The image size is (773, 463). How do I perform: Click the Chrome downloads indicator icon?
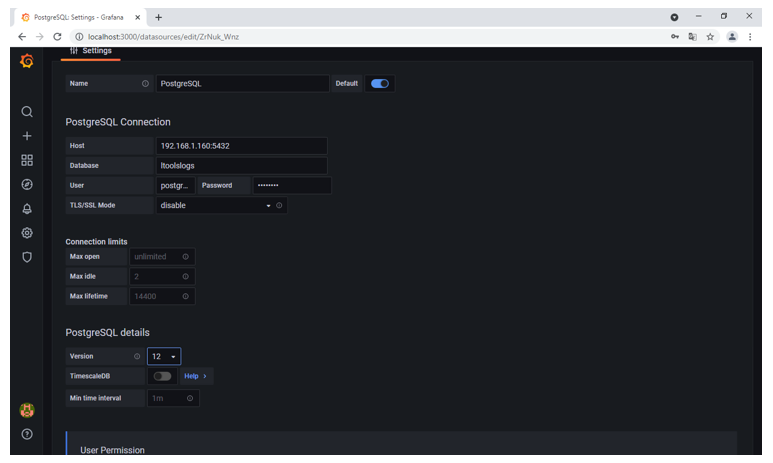(x=674, y=17)
